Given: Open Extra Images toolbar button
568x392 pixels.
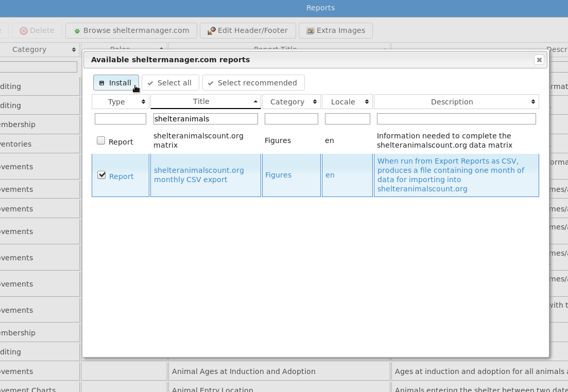Looking at the screenshot, I should tap(336, 30).
